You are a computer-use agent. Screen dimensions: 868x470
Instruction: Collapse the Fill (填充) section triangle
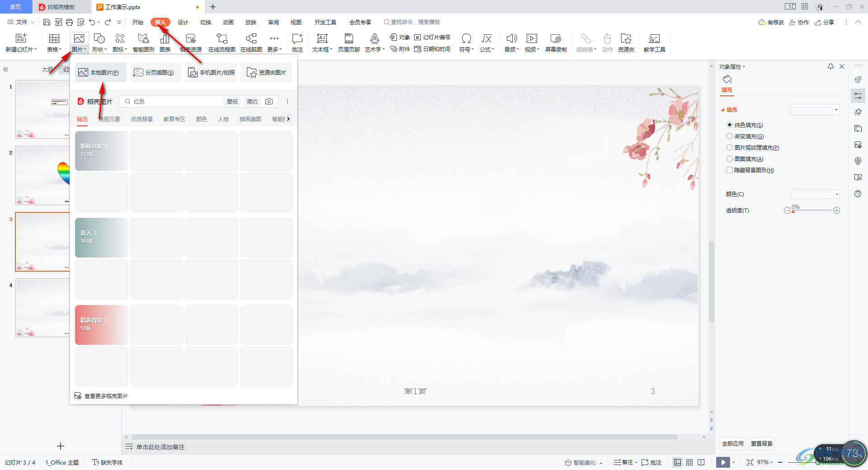coord(722,110)
